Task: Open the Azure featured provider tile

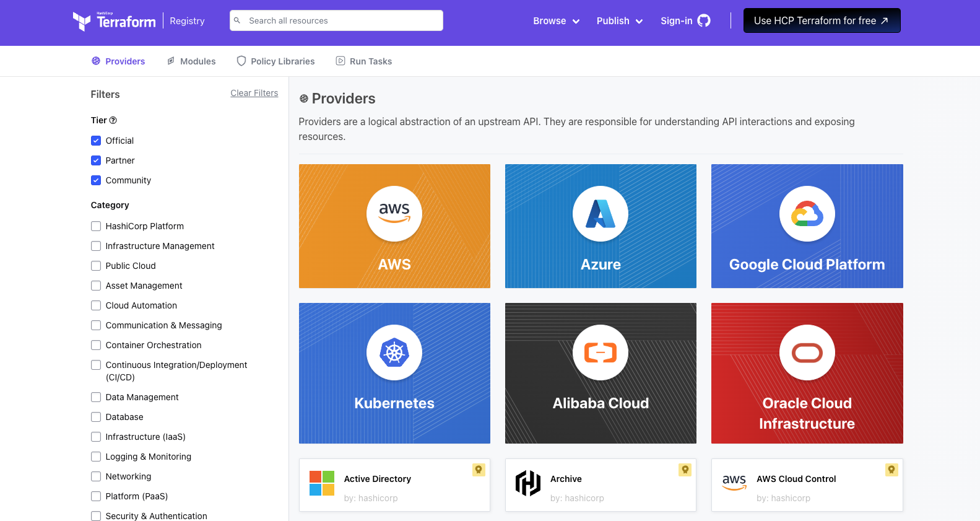Action: [601, 226]
